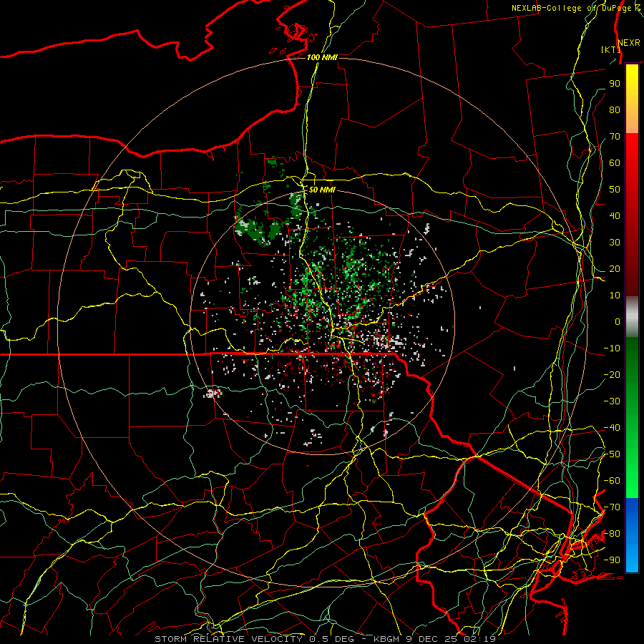Click the '50 NMI' range ring label

(x=322, y=190)
